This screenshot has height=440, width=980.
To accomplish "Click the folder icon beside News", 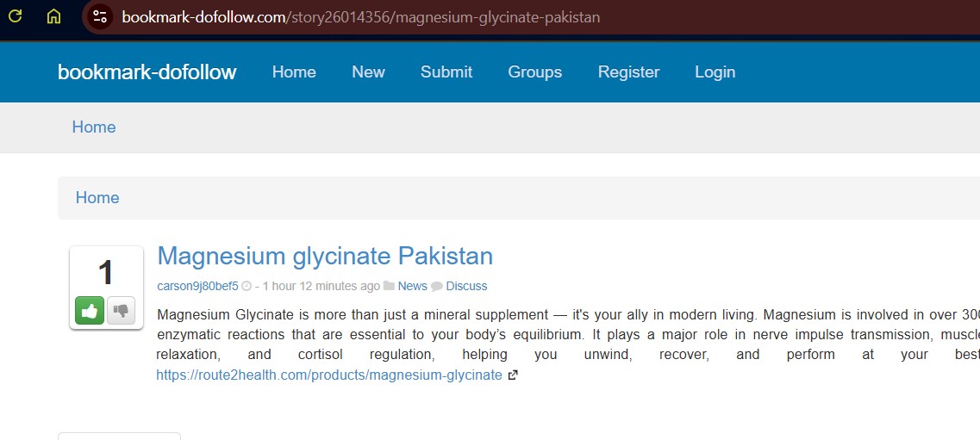I will pos(389,286).
